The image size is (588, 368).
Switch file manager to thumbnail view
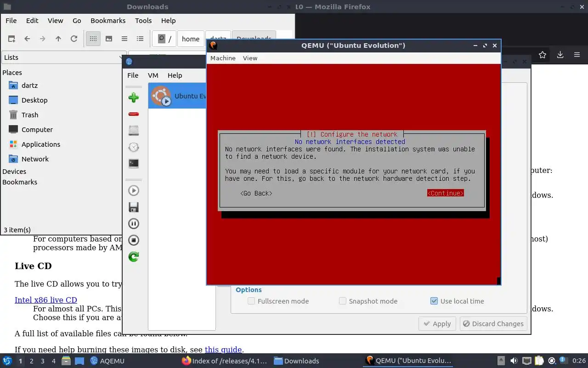(109, 39)
